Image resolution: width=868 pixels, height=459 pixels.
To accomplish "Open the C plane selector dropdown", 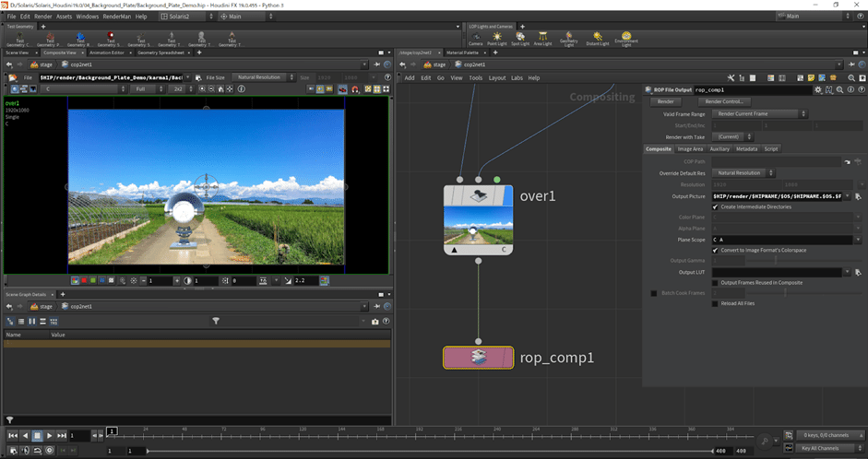I will [84, 89].
